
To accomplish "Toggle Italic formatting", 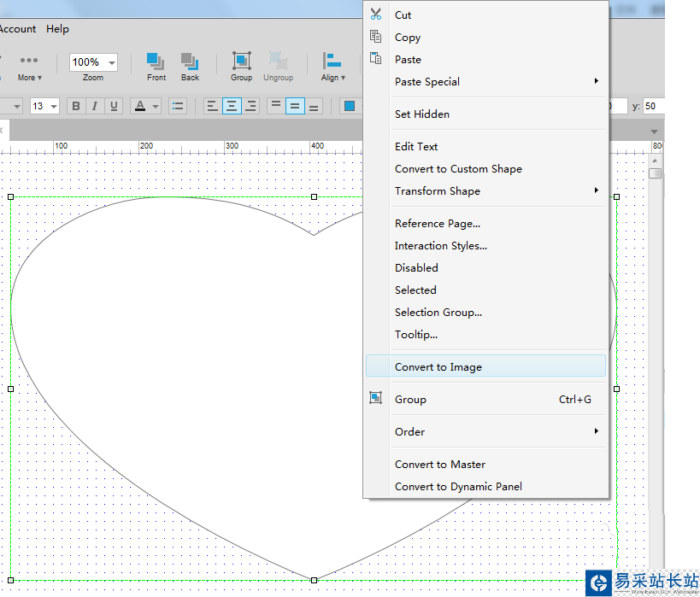I will click(x=95, y=106).
